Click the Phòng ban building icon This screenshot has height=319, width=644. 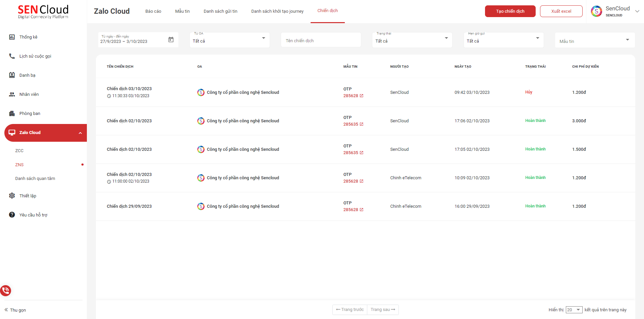point(12,114)
